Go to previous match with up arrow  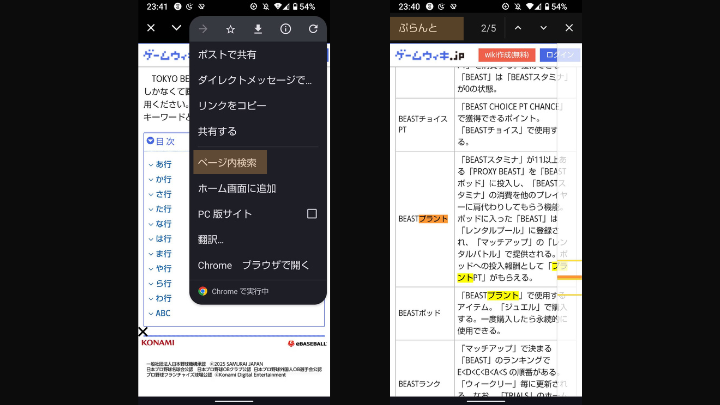tap(518, 28)
